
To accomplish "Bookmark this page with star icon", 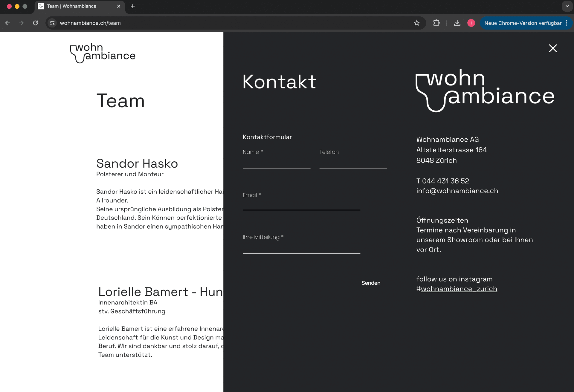I will tap(417, 23).
